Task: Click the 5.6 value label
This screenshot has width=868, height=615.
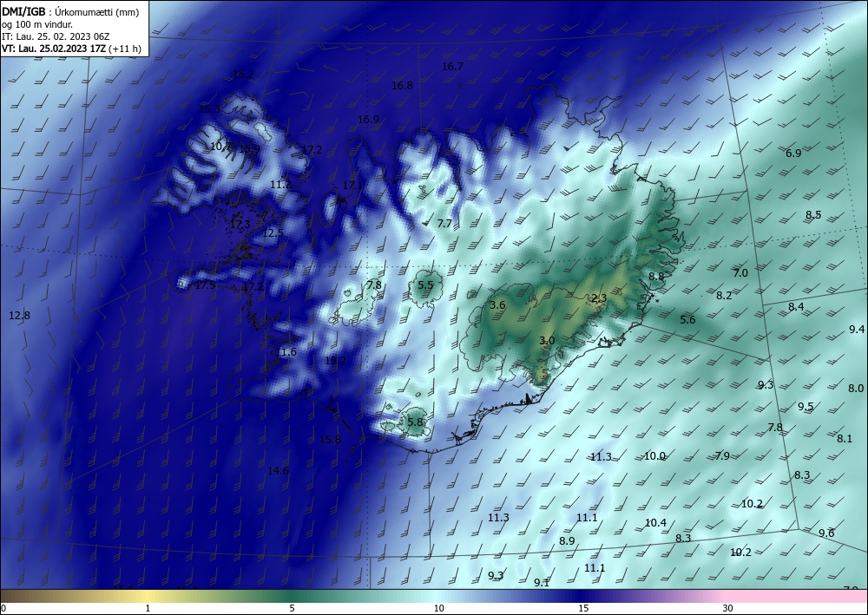Action: click(687, 320)
